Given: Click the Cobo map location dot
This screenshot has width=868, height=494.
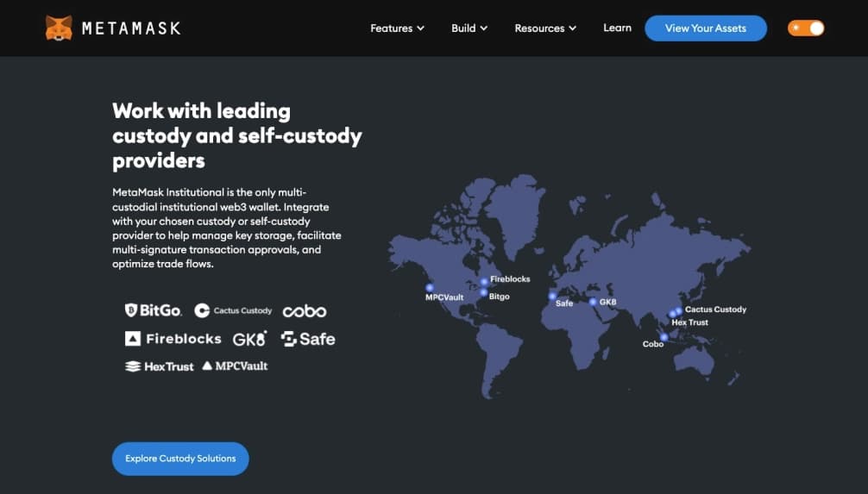Looking at the screenshot, I should [664, 337].
